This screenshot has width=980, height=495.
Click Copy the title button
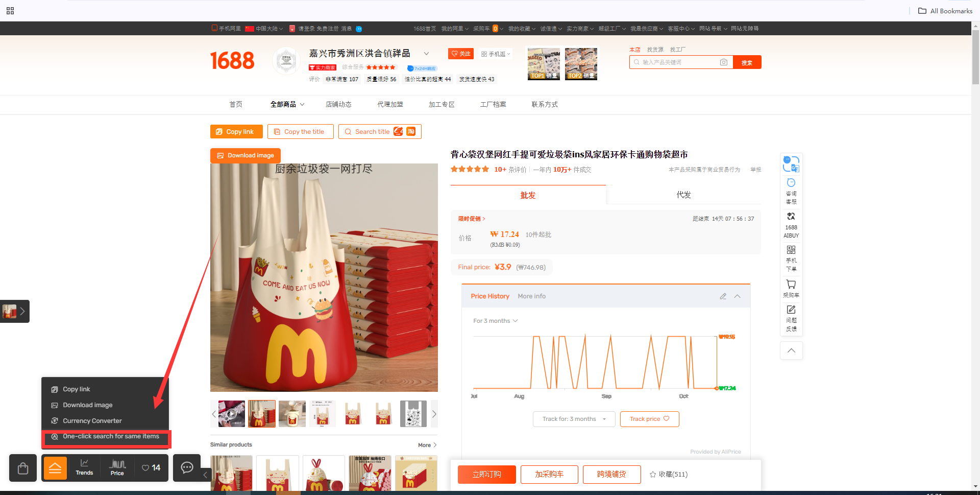click(x=300, y=132)
